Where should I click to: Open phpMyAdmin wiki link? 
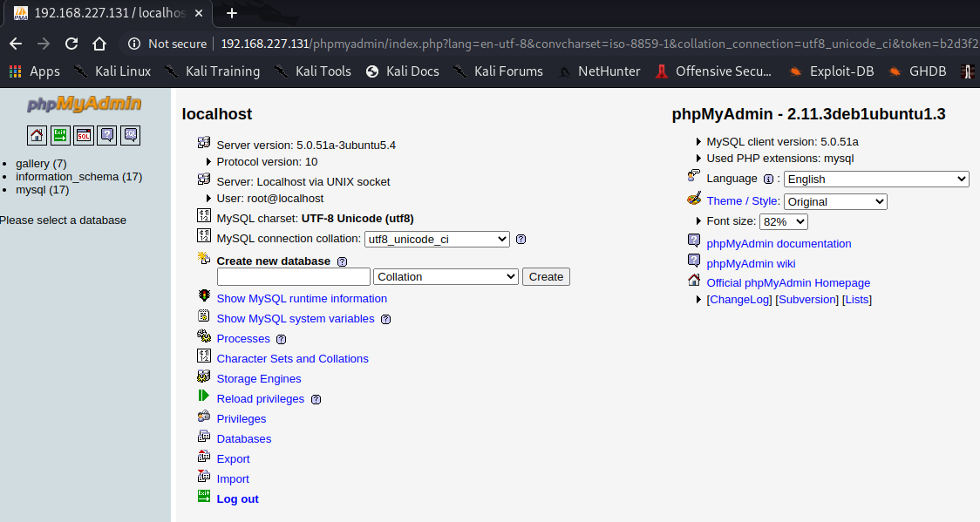click(752, 263)
